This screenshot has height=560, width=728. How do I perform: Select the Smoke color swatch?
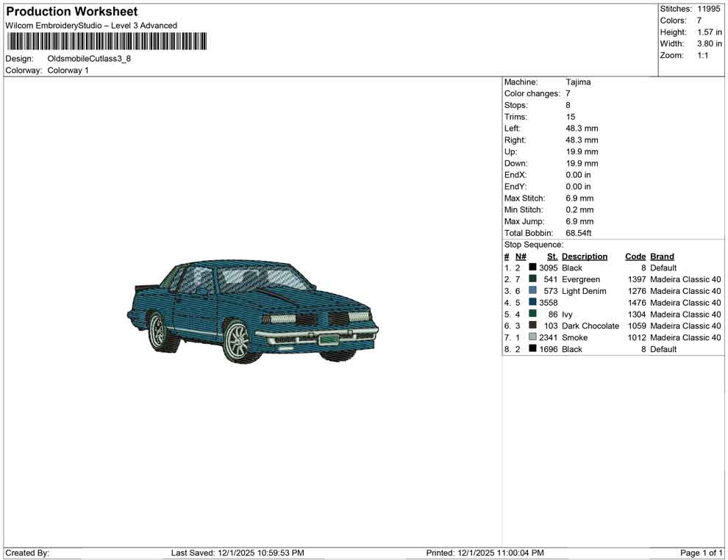point(532,337)
